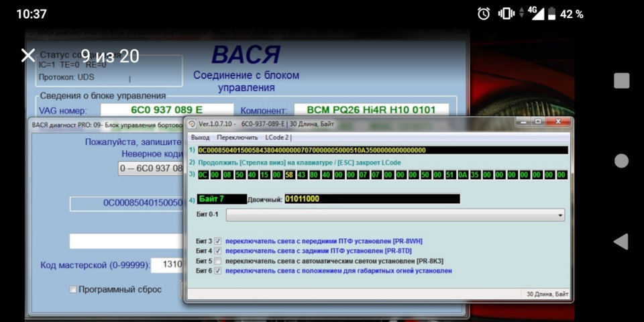Screen dimensions: 644x322
Task: Select byte cell 0C in byte row
Action: click(x=203, y=175)
